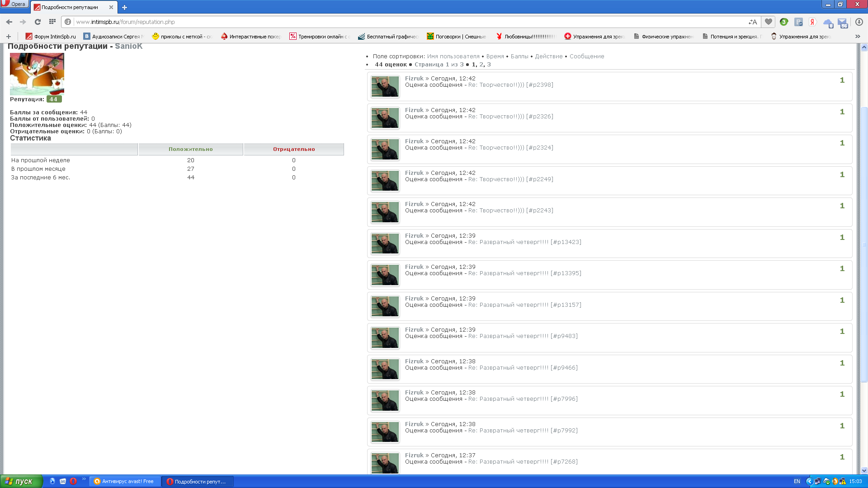Open the 'Форум IntimSpb.ru' bookmark

tap(51, 37)
